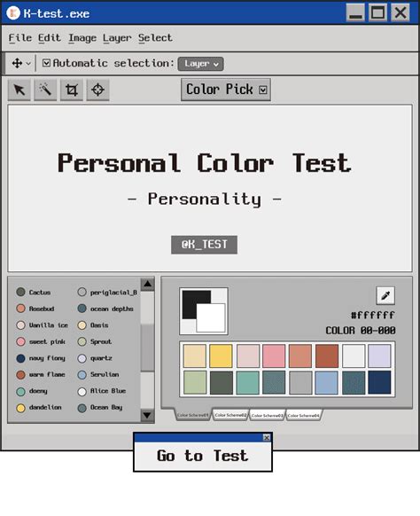This screenshot has width=420, height=516.
Task: Click the @K_TEST button
Action: point(205,245)
